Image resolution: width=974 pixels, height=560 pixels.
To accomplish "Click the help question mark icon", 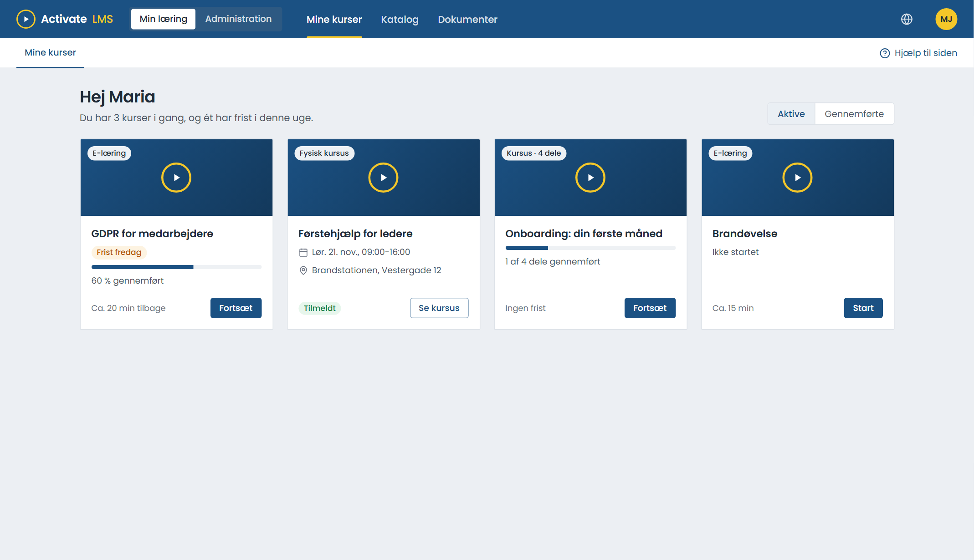I will coord(885,53).
